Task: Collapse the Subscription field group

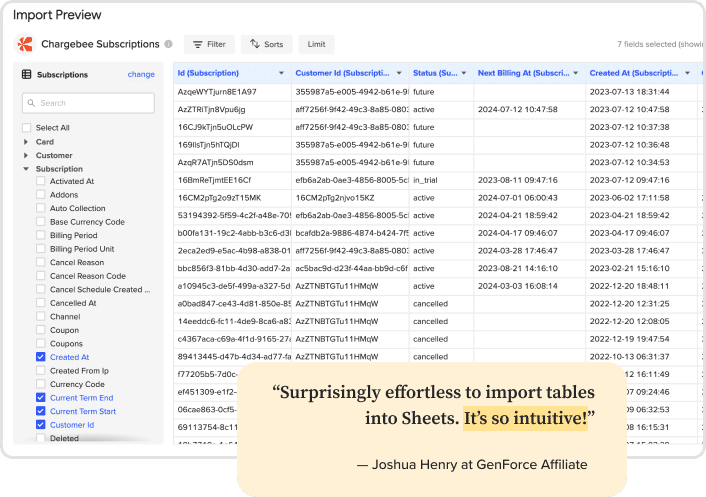Action: click(x=26, y=169)
